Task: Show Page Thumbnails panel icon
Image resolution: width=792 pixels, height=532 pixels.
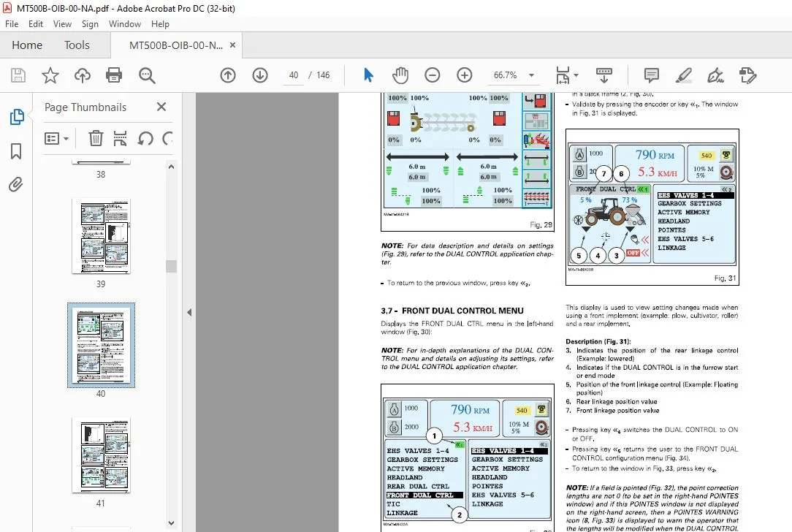Action: point(17,117)
